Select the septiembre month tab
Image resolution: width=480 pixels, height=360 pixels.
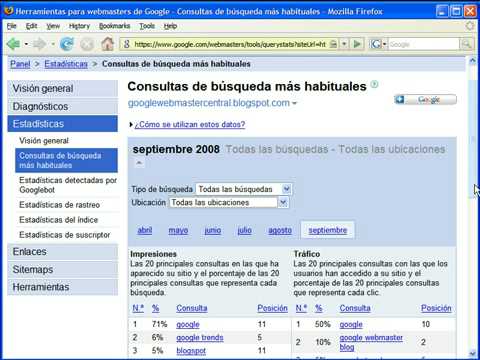pyautogui.click(x=328, y=230)
